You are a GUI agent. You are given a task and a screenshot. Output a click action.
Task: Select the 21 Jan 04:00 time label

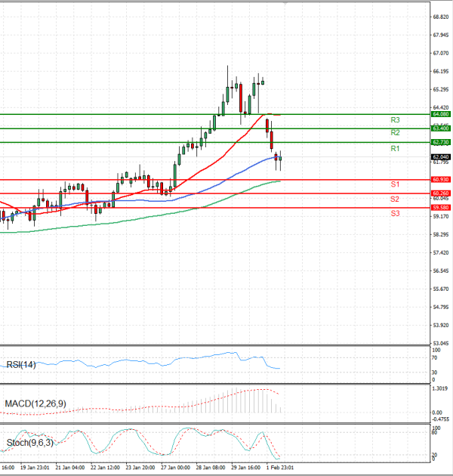click(x=69, y=468)
